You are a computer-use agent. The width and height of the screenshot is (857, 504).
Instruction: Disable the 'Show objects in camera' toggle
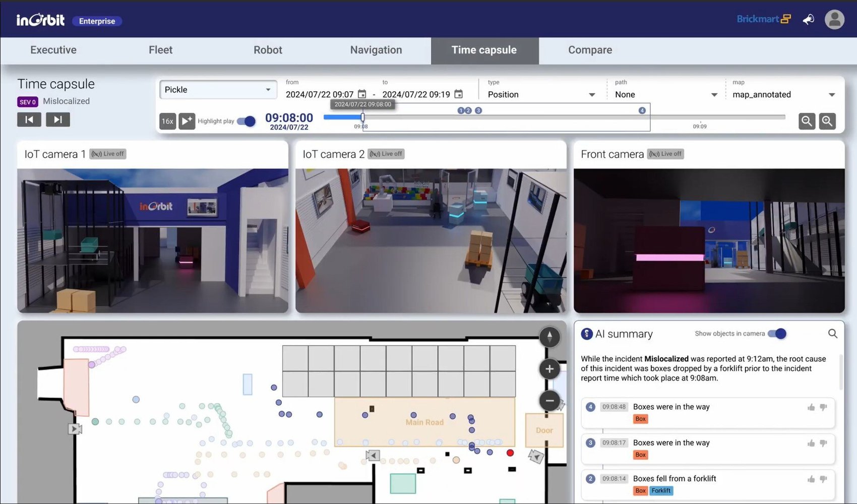point(777,333)
